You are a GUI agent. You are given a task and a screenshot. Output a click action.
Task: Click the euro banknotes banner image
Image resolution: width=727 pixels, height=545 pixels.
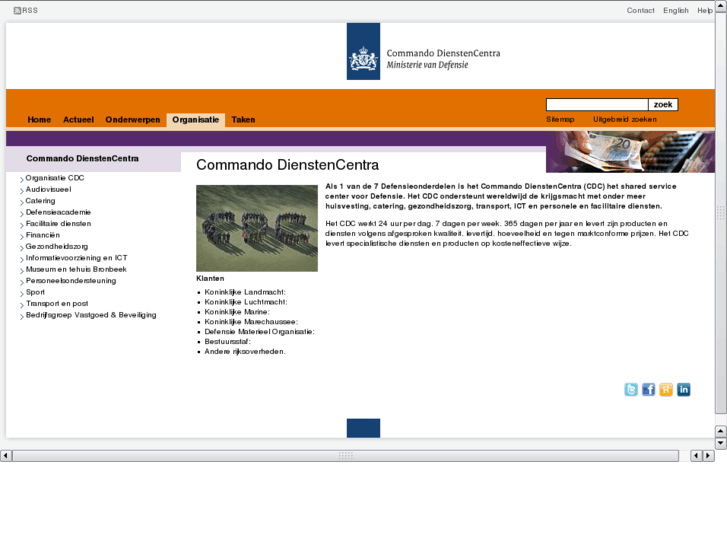click(630, 152)
